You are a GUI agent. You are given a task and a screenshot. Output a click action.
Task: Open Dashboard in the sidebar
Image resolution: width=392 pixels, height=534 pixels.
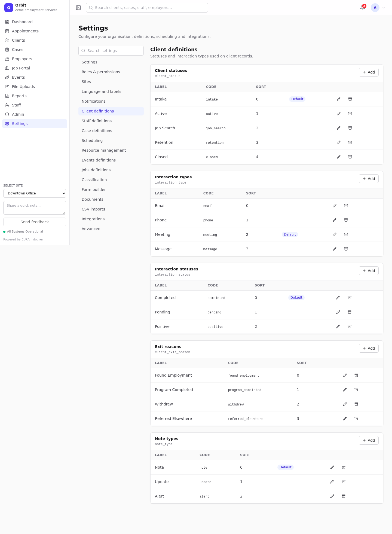[x=35, y=22]
